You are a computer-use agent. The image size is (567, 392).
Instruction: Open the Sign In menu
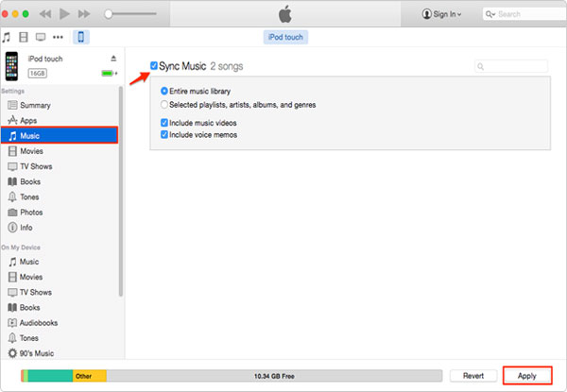(441, 14)
